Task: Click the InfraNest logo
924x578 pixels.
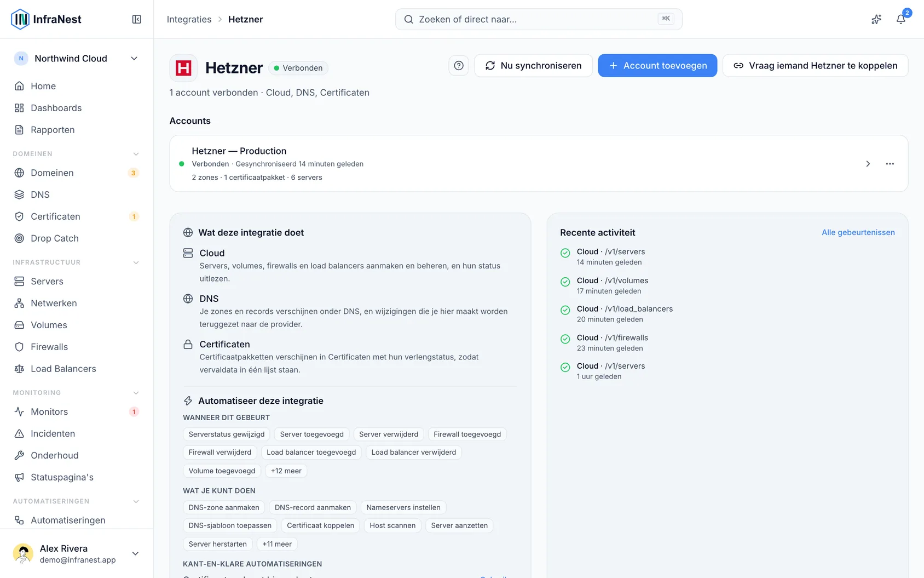Action: pyautogui.click(x=46, y=19)
